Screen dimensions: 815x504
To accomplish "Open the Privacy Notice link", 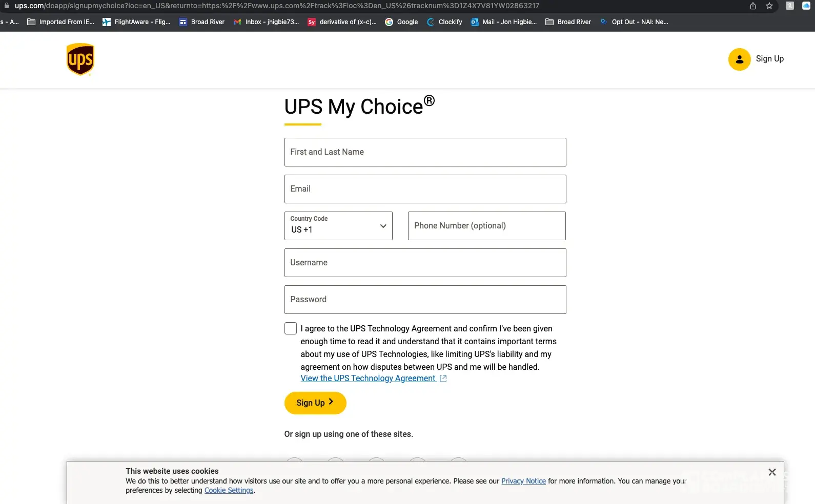I will (x=523, y=481).
